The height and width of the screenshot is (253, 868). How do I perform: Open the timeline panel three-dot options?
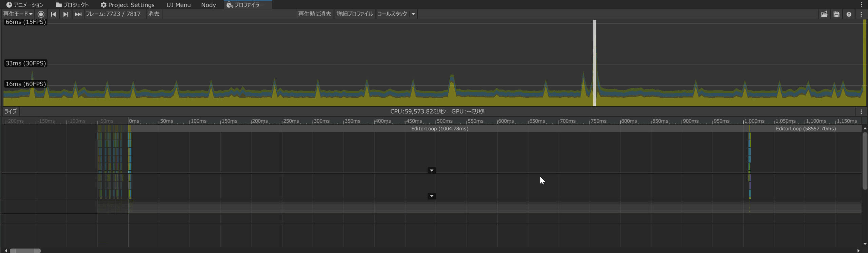point(861,112)
